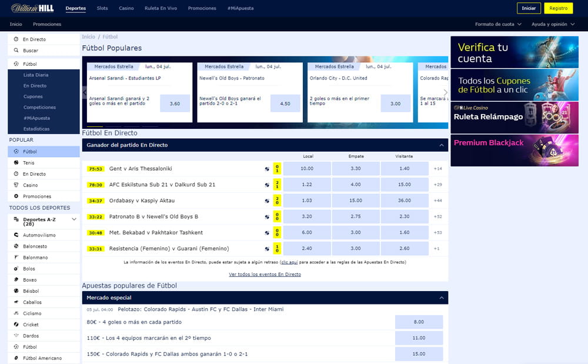588x364 pixels.
Task: Open the Ruleta Relámpago banner
Action: [514, 118]
